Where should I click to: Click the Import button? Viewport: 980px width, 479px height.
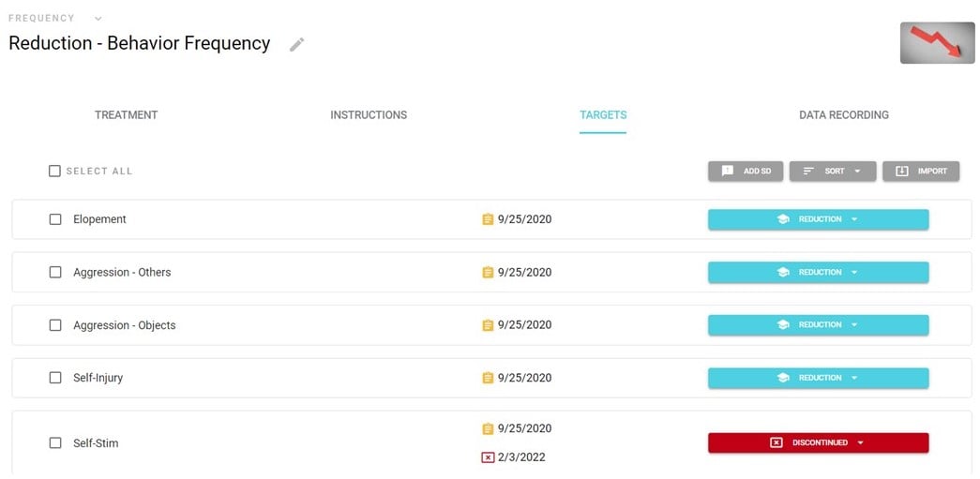click(x=921, y=172)
